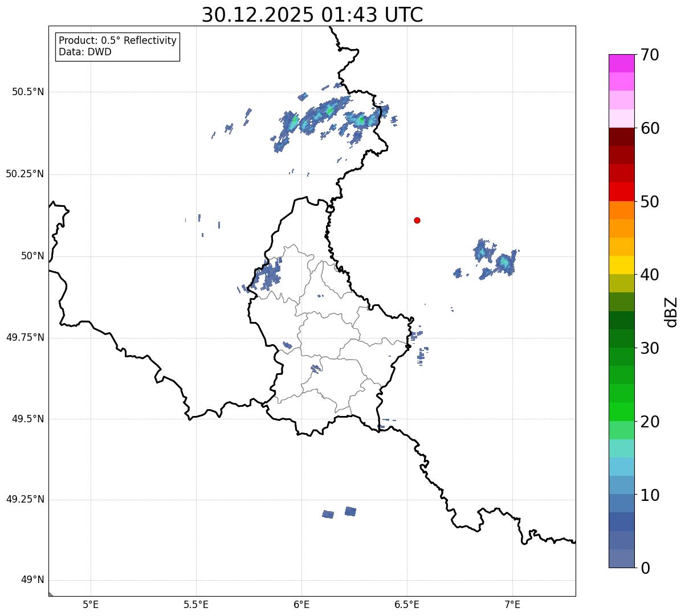Click the 6.5°E longitude tick label
The width and height of the screenshot is (685, 616).
click(x=407, y=604)
